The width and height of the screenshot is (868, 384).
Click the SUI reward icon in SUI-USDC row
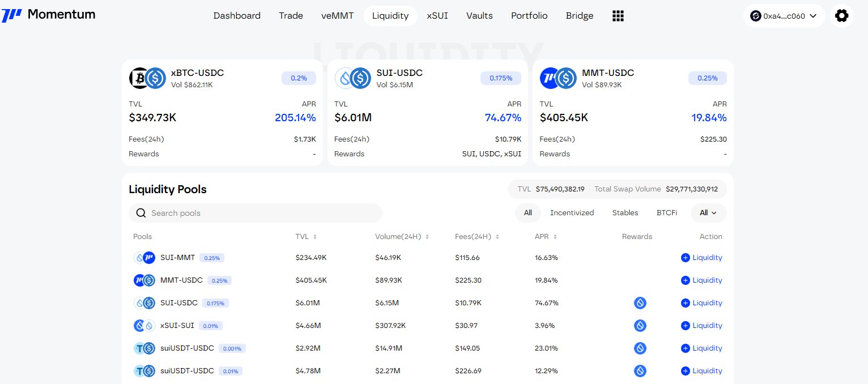[x=640, y=303]
